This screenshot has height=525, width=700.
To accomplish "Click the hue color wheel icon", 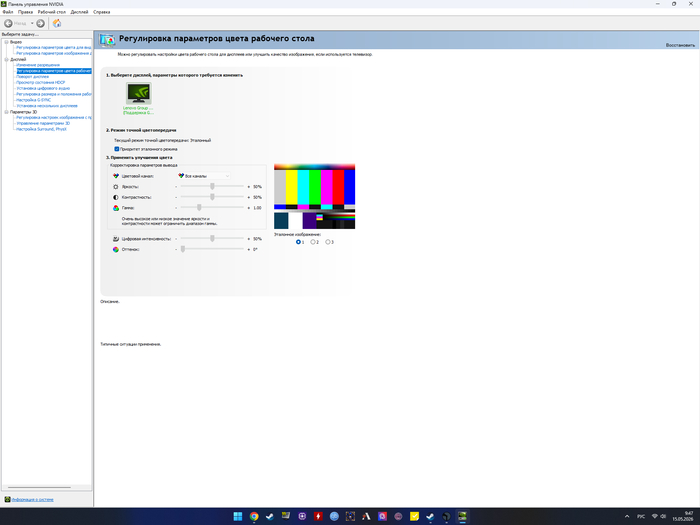I will click(116, 250).
